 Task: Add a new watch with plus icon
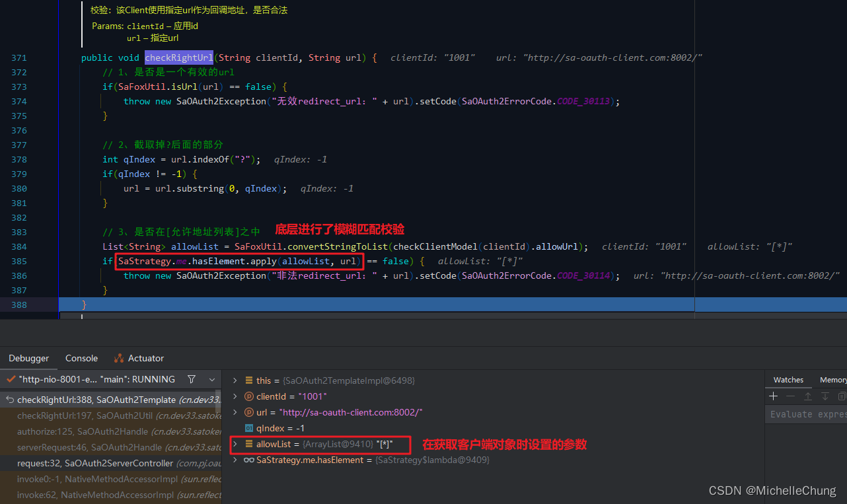774,396
